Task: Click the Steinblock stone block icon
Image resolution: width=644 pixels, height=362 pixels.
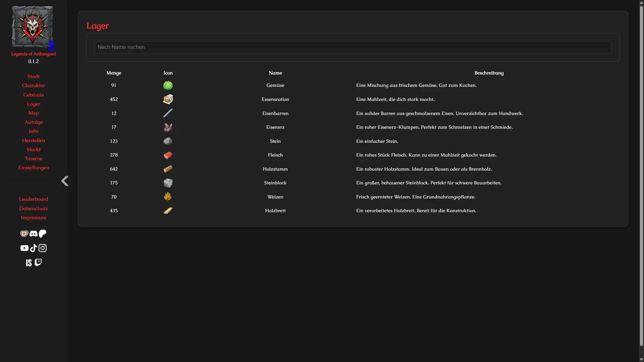Action: point(168,183)
